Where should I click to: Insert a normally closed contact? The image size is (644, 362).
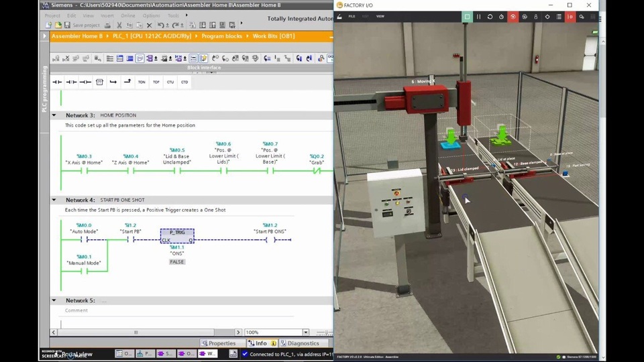click(x=71, y=82)
